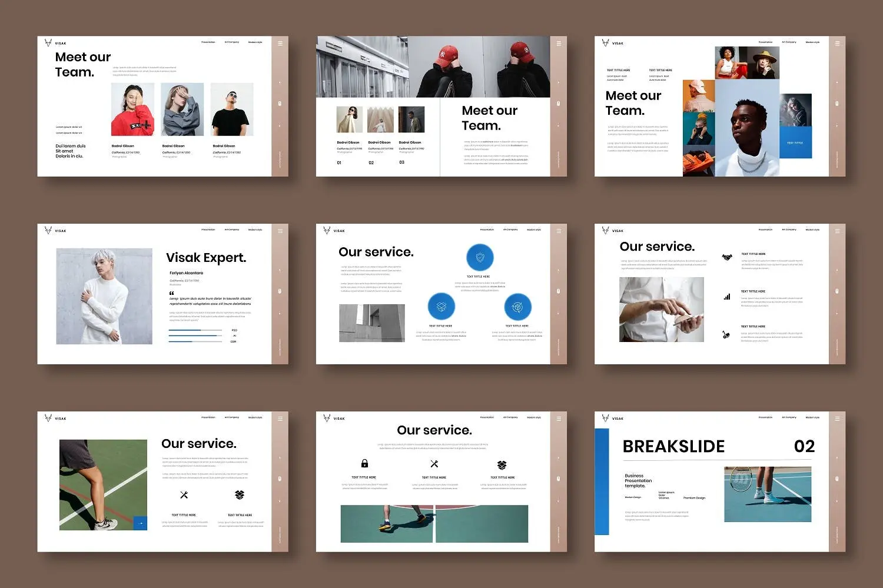This screenshot has height=588, width=883.
Task: Click Meet our Team heading under red caps photo
Action: [490, 118]
